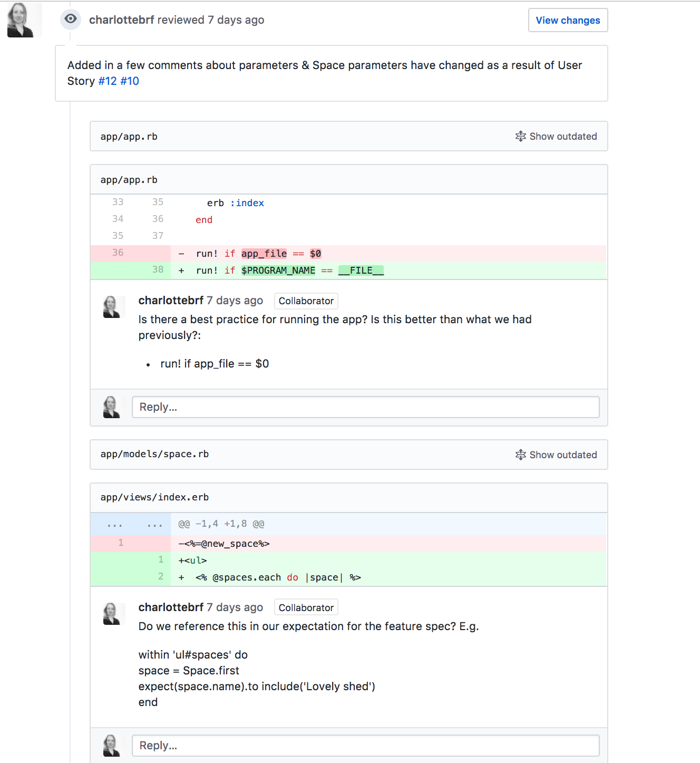
Task: Click Collaborator badge on the app.rb comment
Action: tap(306, 301)
